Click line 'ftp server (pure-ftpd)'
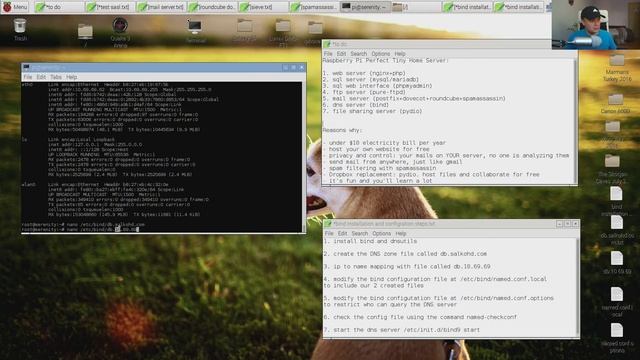 (x=364, y=92)
